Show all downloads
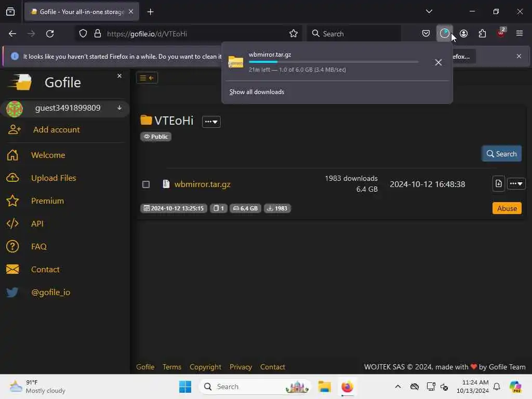Screen dimensions: 532x399 coord(257,92)
